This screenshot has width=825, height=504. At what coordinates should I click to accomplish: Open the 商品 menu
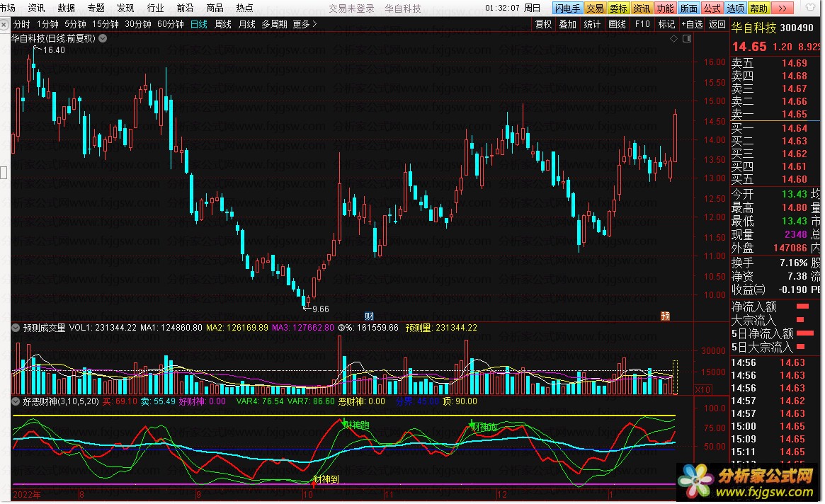[215, 8]
